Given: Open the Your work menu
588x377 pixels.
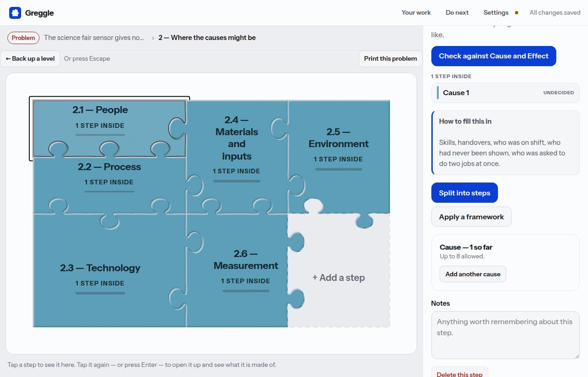Looking at the screenshot, I should 416,12.
